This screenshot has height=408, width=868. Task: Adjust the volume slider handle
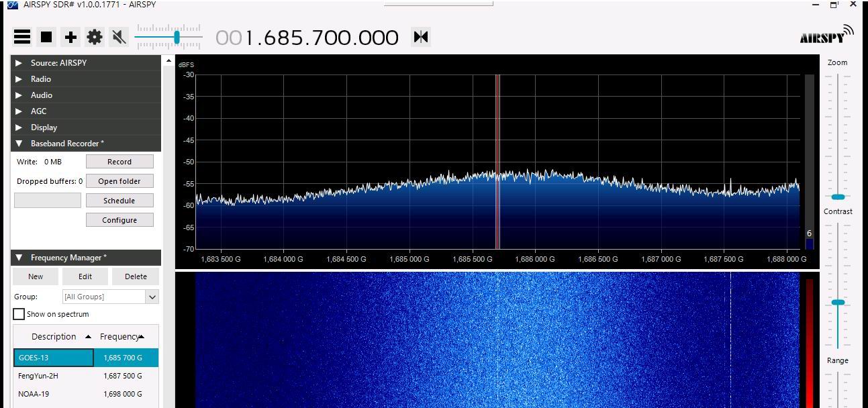(177, 37)
